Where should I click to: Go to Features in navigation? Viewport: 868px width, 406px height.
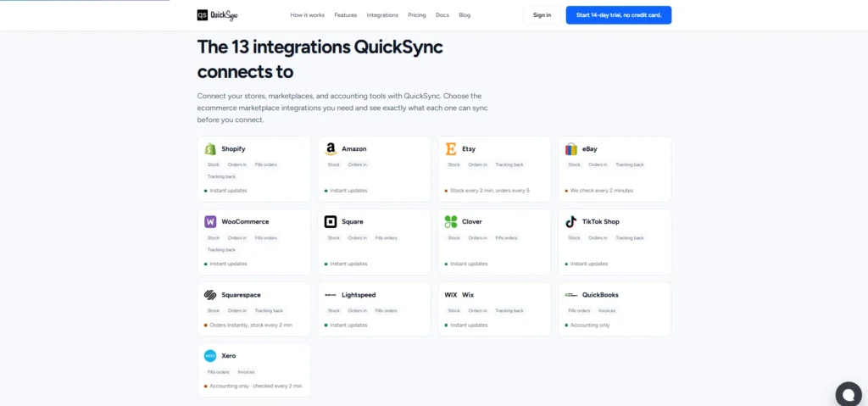pyautogui.click(x=346, y=15)
